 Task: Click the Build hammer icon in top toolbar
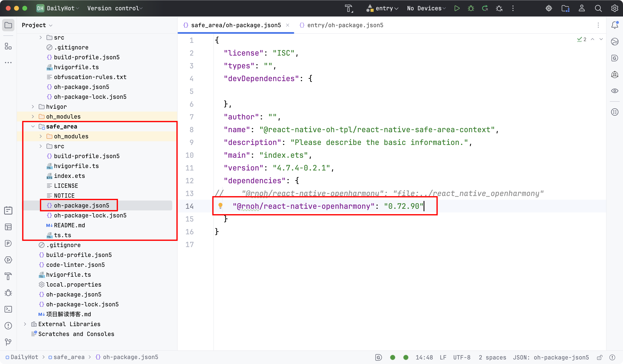point(349,8)
